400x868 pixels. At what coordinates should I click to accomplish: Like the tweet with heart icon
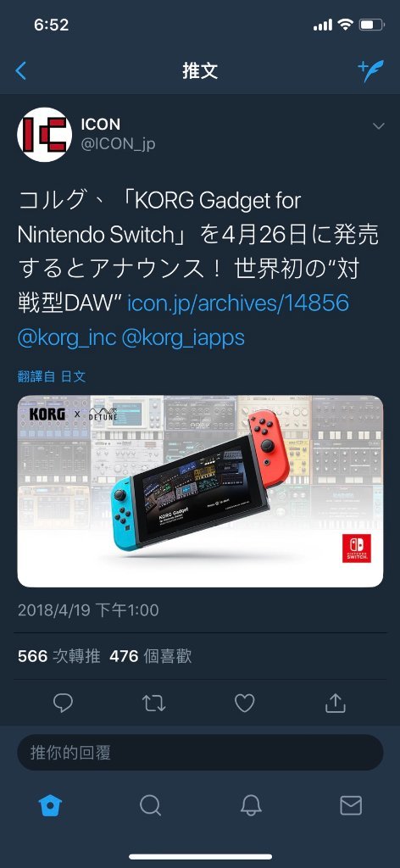245,703
